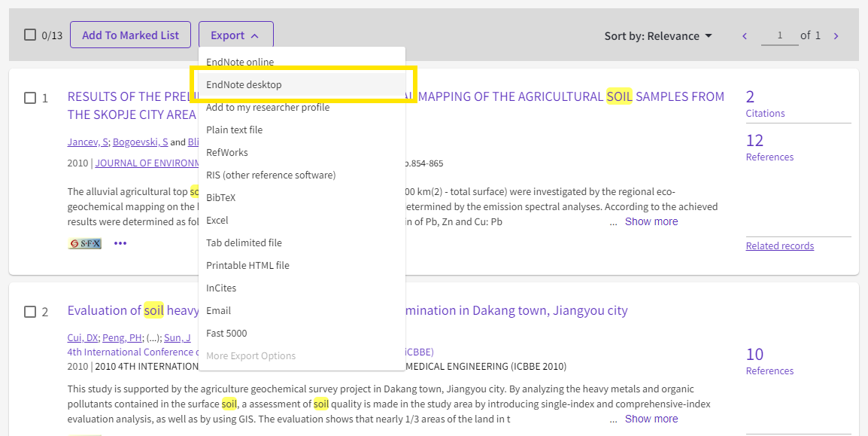Choose the Email export option

point(218,310)
